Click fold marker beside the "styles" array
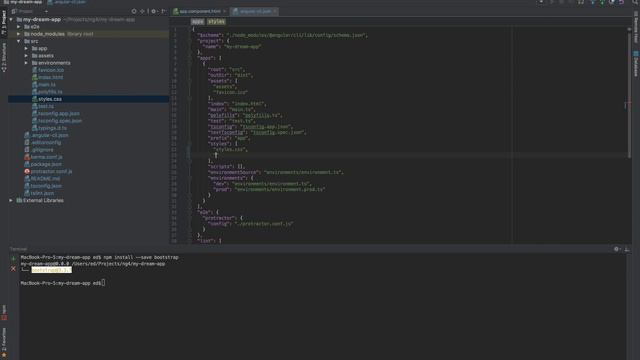 point(189,144)
